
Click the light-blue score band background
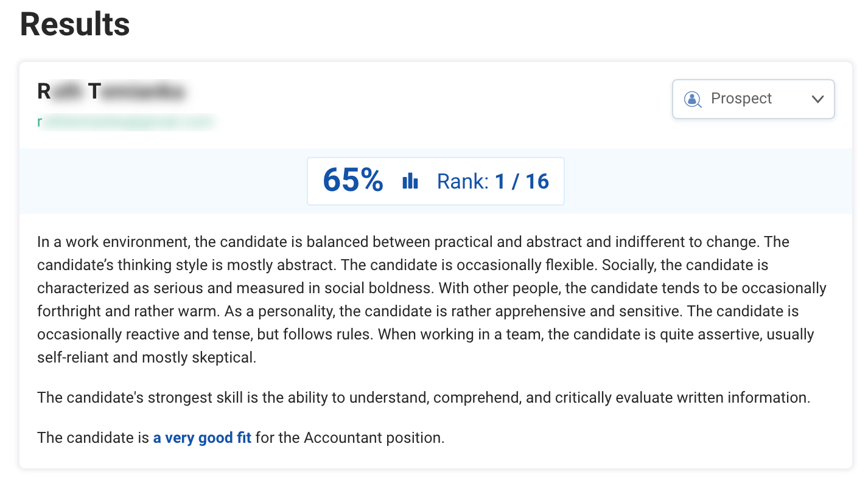coord(152,181)
